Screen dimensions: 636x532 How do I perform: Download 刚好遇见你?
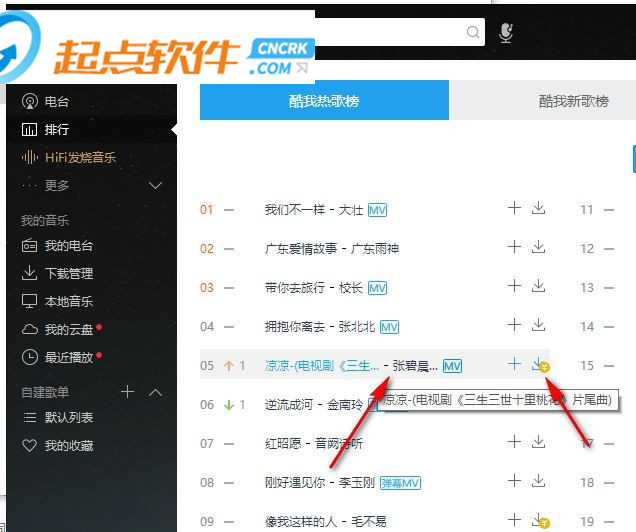coord(538,481)
